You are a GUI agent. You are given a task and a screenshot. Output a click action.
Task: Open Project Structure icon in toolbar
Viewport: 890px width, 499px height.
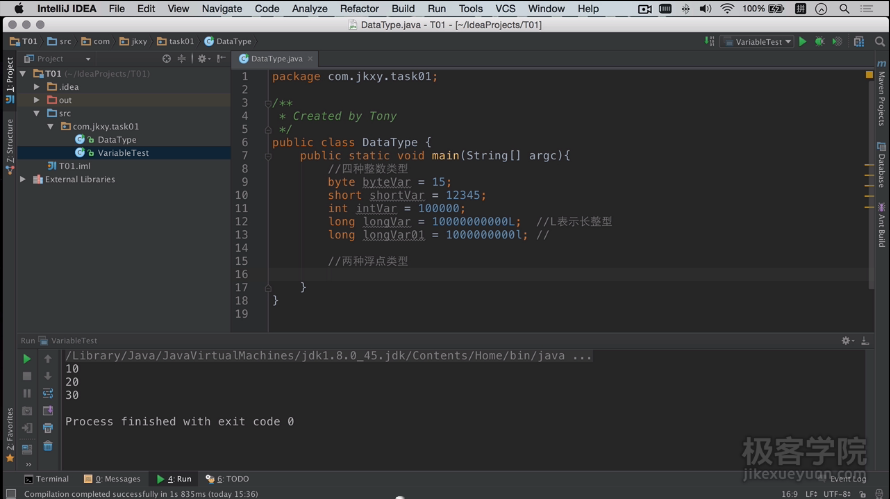click(859, 42)
